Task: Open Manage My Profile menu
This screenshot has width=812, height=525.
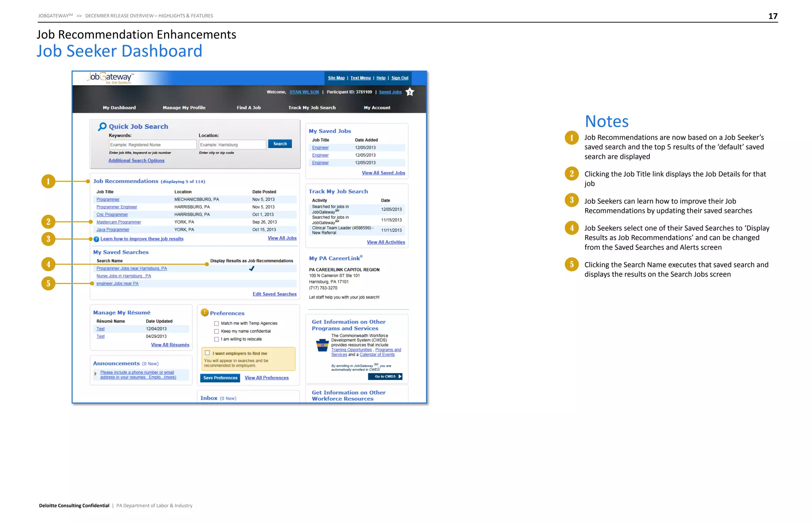Action: 184,108
